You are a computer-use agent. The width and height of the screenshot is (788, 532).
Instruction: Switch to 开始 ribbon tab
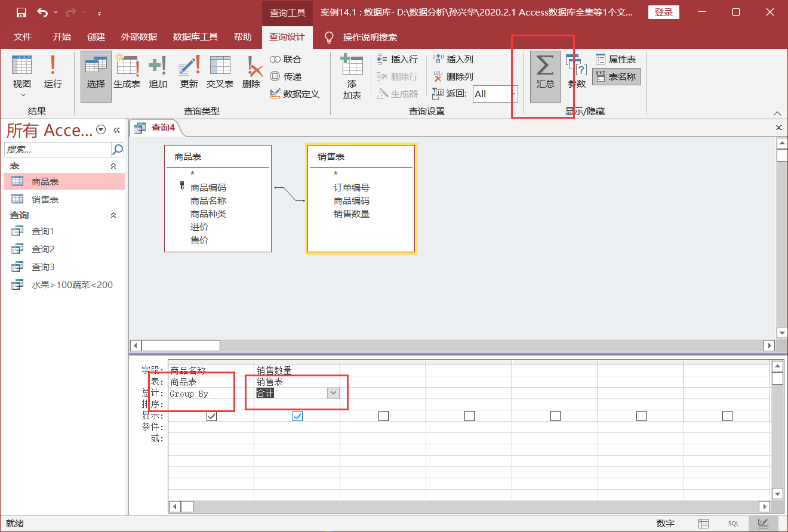coord(61,37)
